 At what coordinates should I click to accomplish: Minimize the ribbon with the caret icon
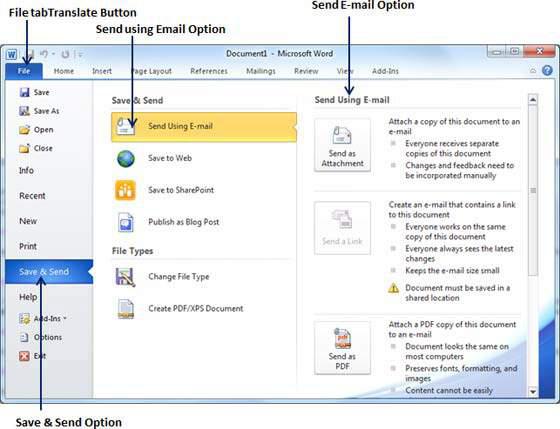point(532,71)
